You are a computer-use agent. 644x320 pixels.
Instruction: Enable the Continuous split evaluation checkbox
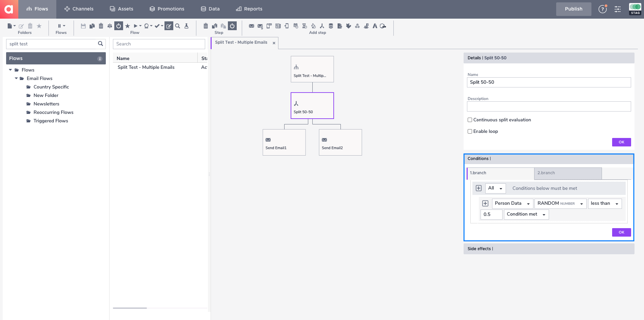pyautogui.click(x=470, y=120)
